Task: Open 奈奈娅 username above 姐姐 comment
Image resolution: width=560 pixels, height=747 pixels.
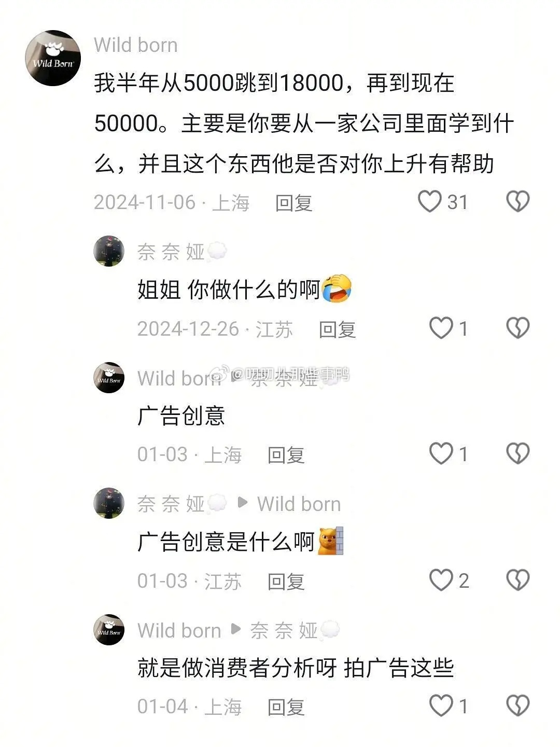Action: click(171, 252)
